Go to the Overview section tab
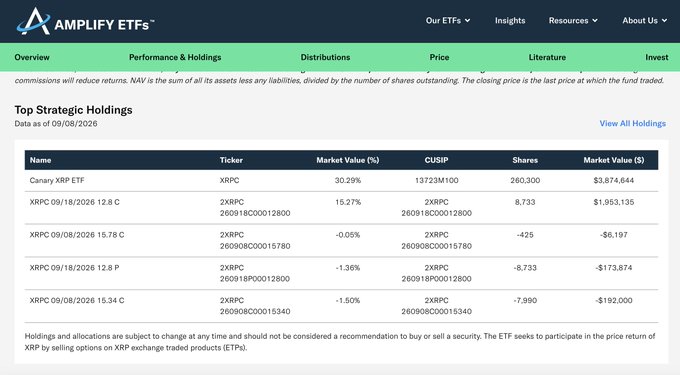 tap(32, 57)
